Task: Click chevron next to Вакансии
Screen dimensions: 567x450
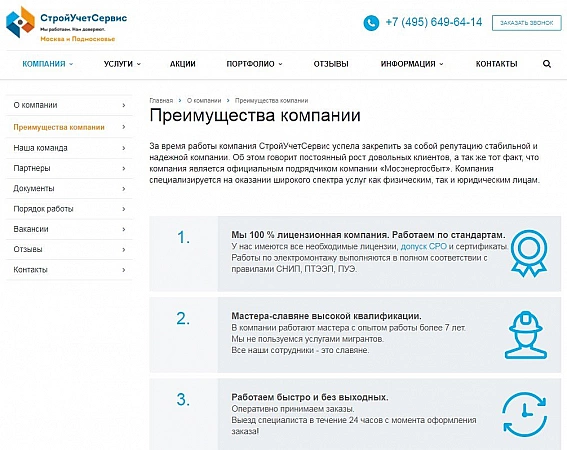Action: [124, 229]
